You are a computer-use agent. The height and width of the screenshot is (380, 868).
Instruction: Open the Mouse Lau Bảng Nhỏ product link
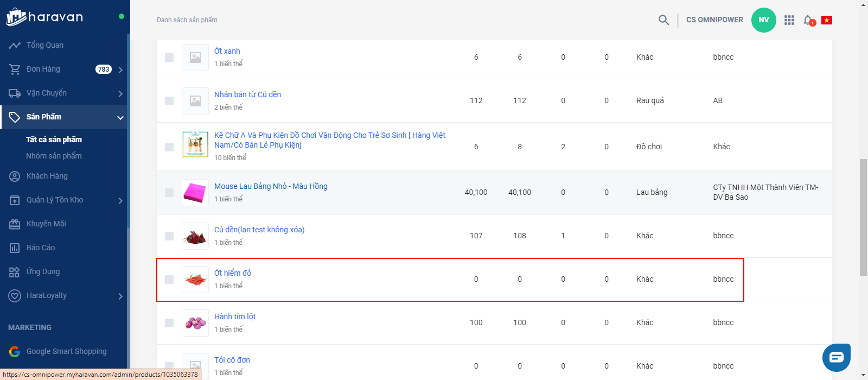tap(271, 186)
